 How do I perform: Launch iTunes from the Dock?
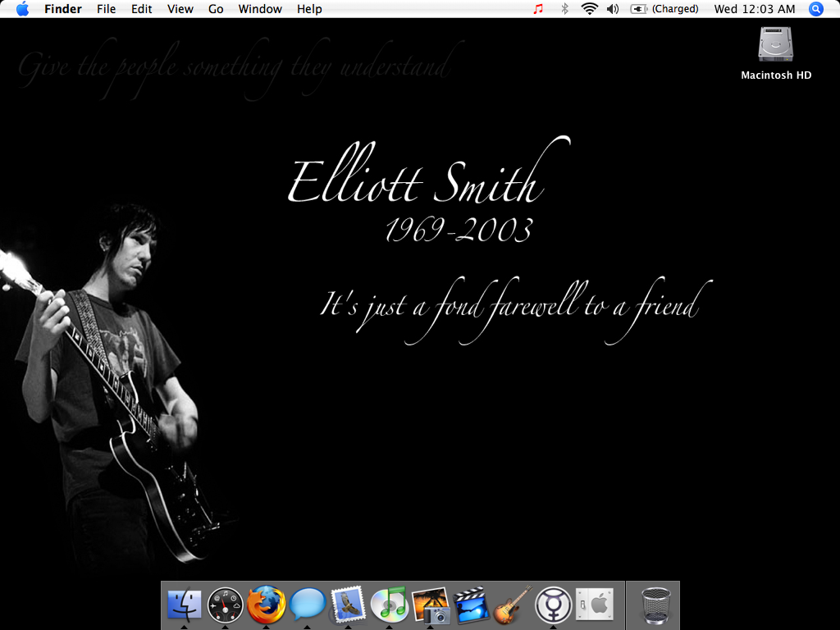390,605
